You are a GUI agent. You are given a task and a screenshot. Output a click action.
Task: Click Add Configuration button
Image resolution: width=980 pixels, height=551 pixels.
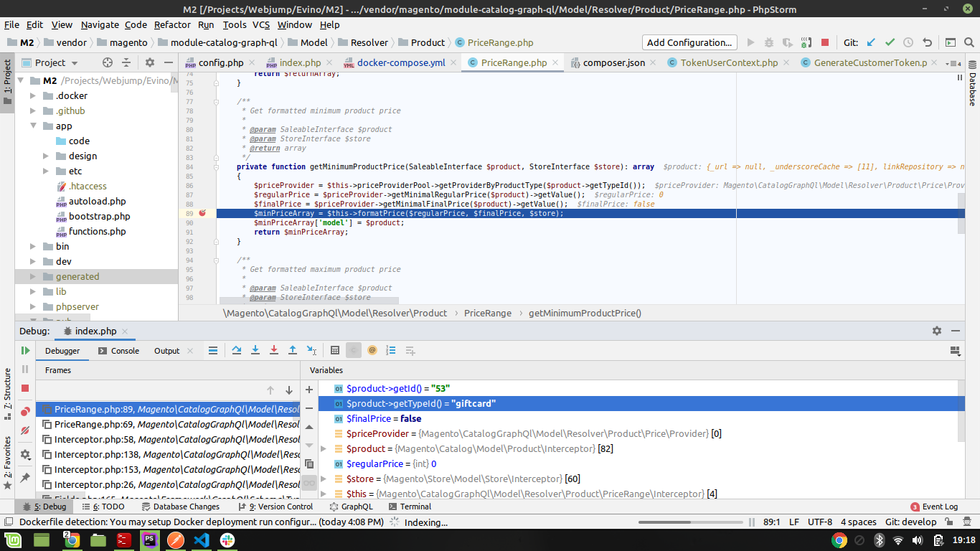click(690, 42)
